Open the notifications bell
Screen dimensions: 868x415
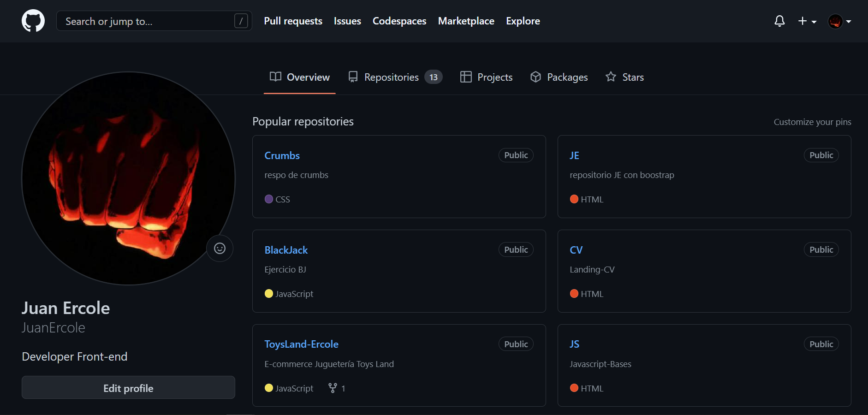click(779, 21)
